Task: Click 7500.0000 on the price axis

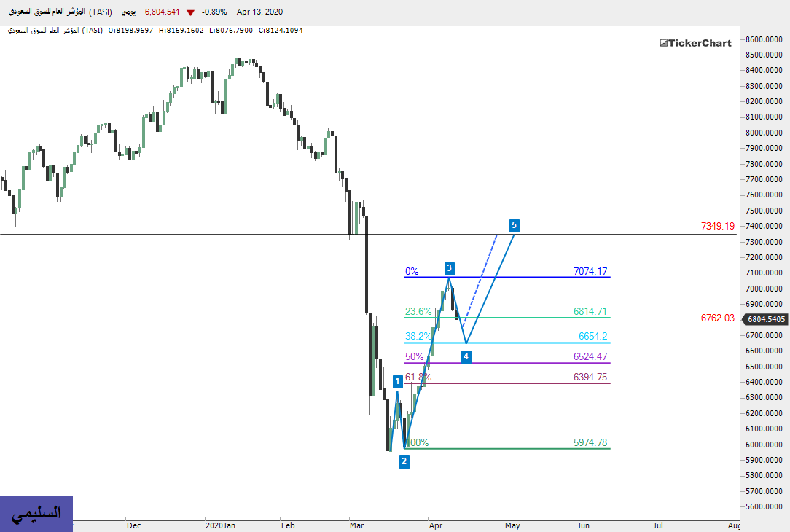Action: 764,211
